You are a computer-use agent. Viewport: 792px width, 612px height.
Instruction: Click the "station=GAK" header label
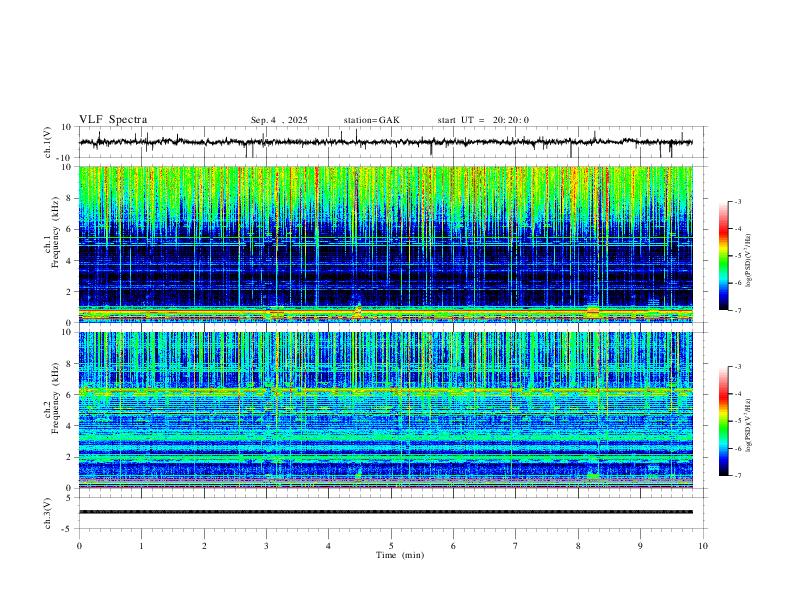point(371,120)
